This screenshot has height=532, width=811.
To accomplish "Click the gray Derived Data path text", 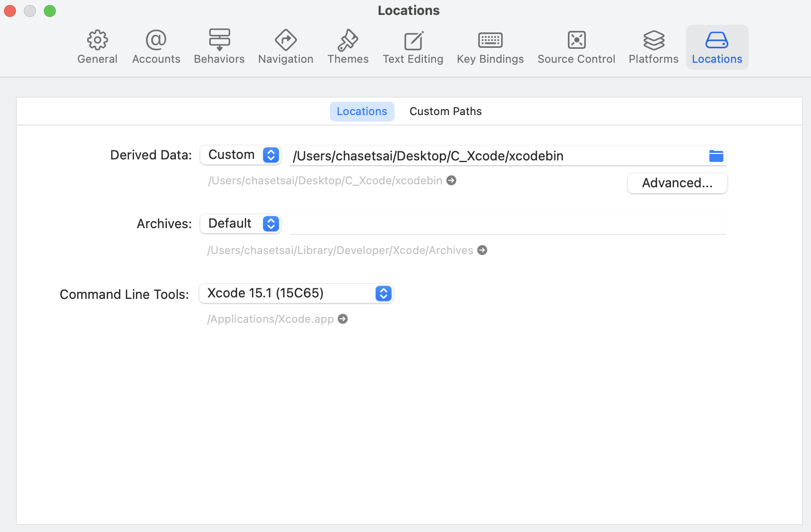I will (325, 180).
